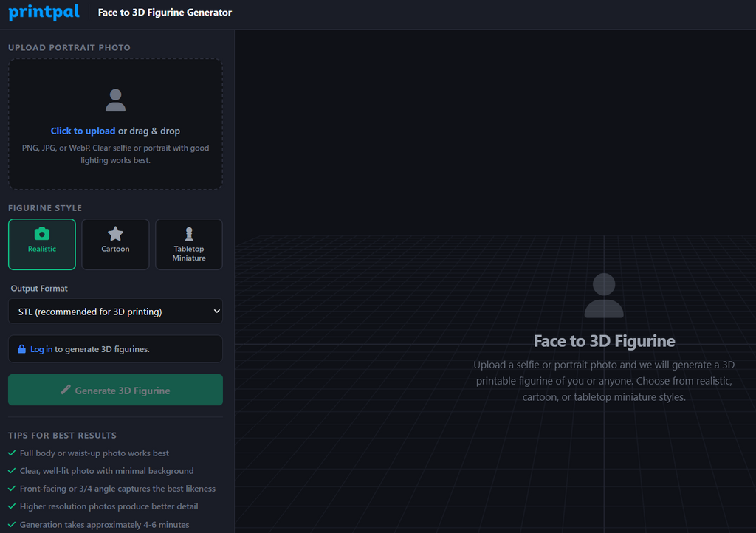Click the 'Output Format' label
The width and height of the screenshot is (756, 533).
click(x=39, y=288)
